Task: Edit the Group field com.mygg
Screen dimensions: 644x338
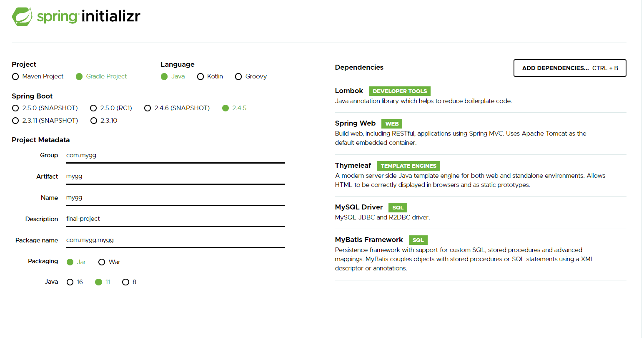Action: click(x=175, y=155)
